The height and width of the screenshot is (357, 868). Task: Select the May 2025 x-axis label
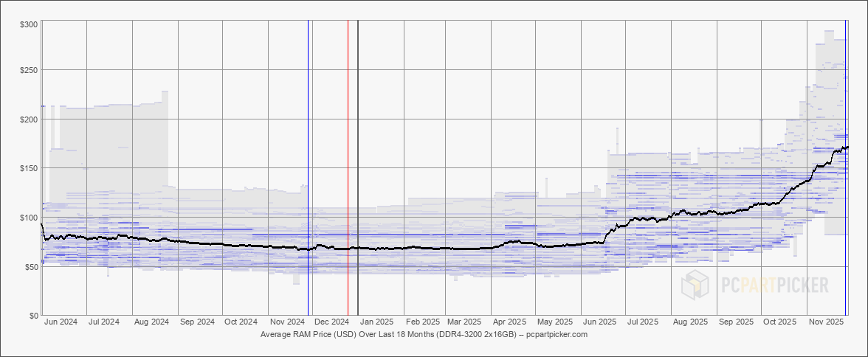[554, 322]
